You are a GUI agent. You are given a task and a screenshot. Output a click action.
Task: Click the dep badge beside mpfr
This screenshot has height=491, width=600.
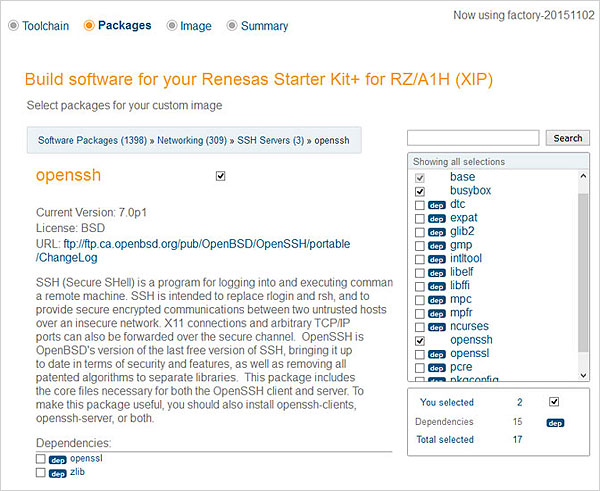pos(437,314)
